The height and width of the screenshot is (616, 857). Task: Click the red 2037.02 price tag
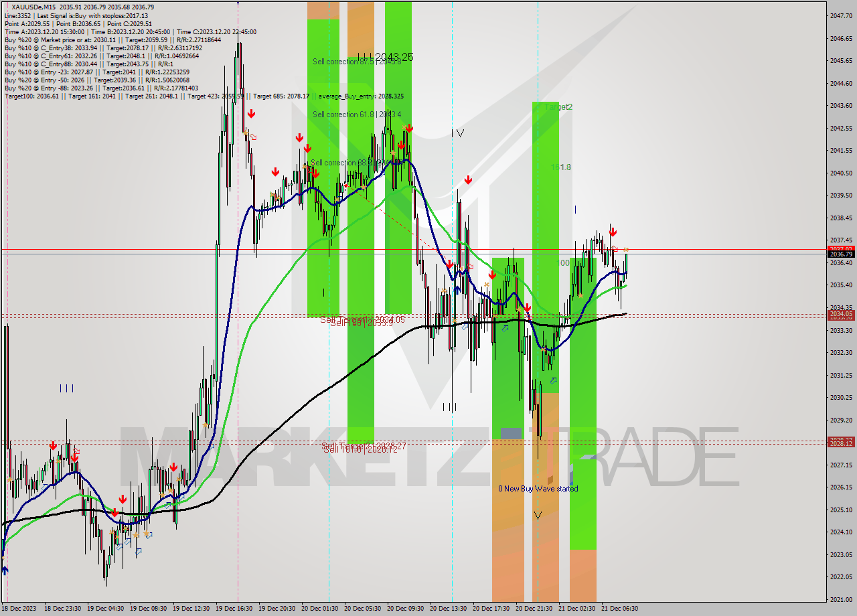click(841, 248)
